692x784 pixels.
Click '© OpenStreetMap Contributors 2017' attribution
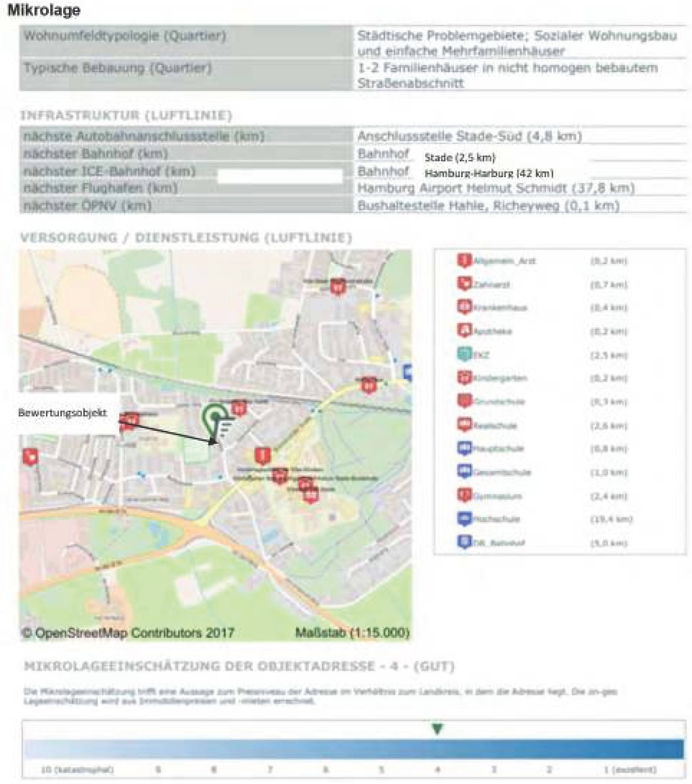[x=129, y=632]
